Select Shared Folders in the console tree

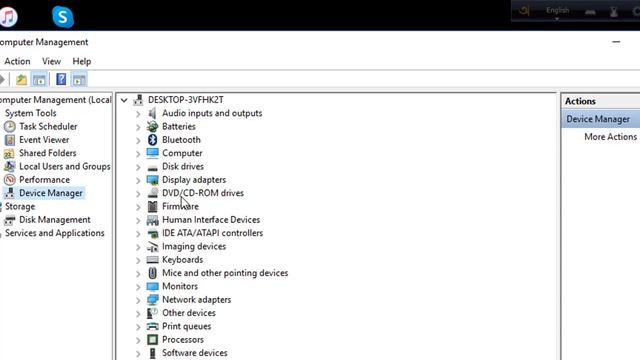pos(48,153)
